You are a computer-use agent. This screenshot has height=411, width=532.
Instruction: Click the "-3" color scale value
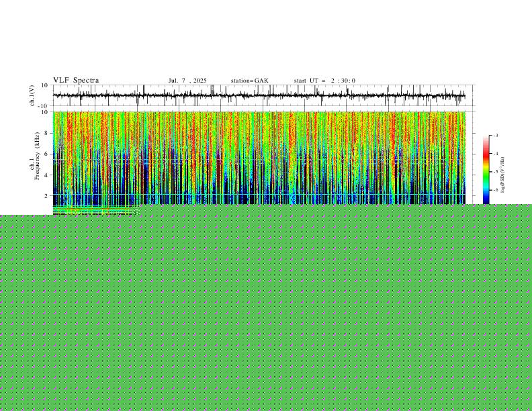(x=495, y=135)
